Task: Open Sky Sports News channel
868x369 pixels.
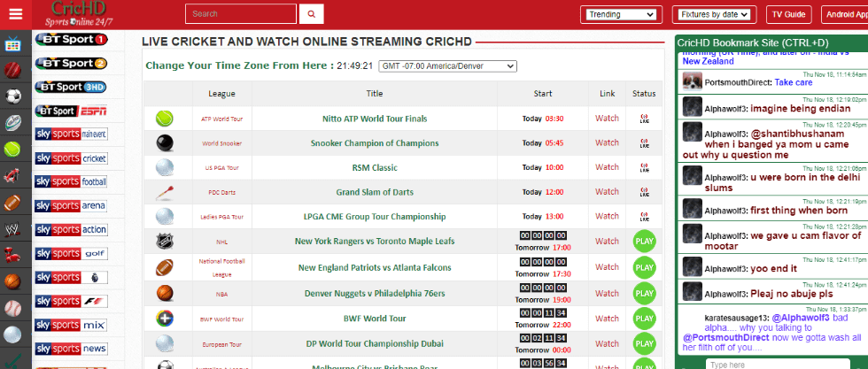Action: click(x=72, y=349)
